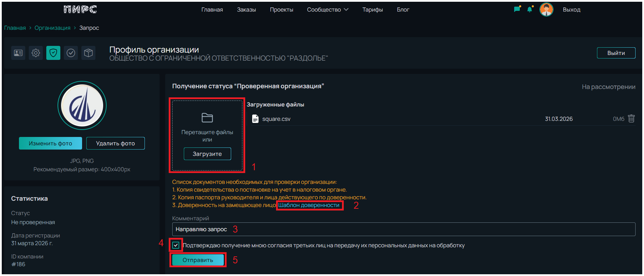
Task: Click the Комментарий input field
Action: pos(403,229)
